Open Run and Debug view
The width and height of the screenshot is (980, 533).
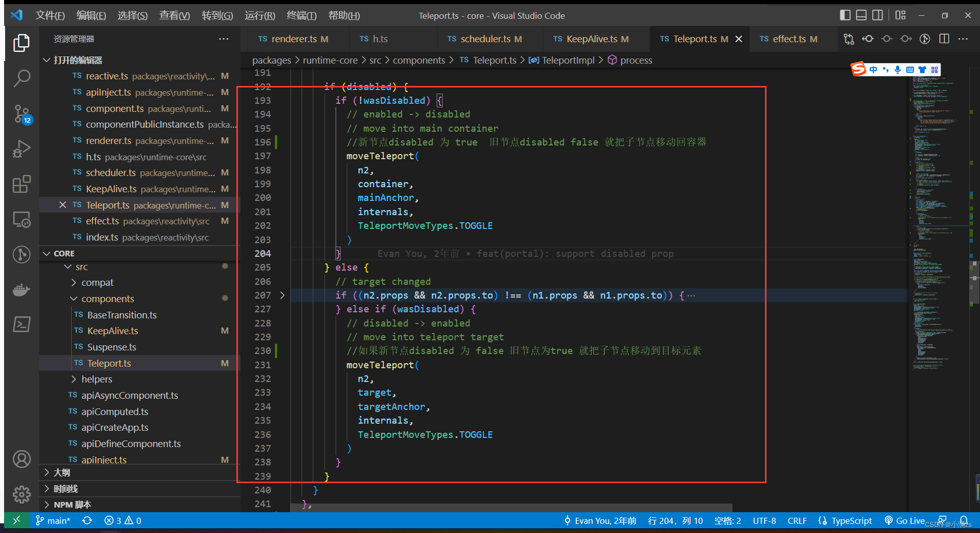point(21,149)
